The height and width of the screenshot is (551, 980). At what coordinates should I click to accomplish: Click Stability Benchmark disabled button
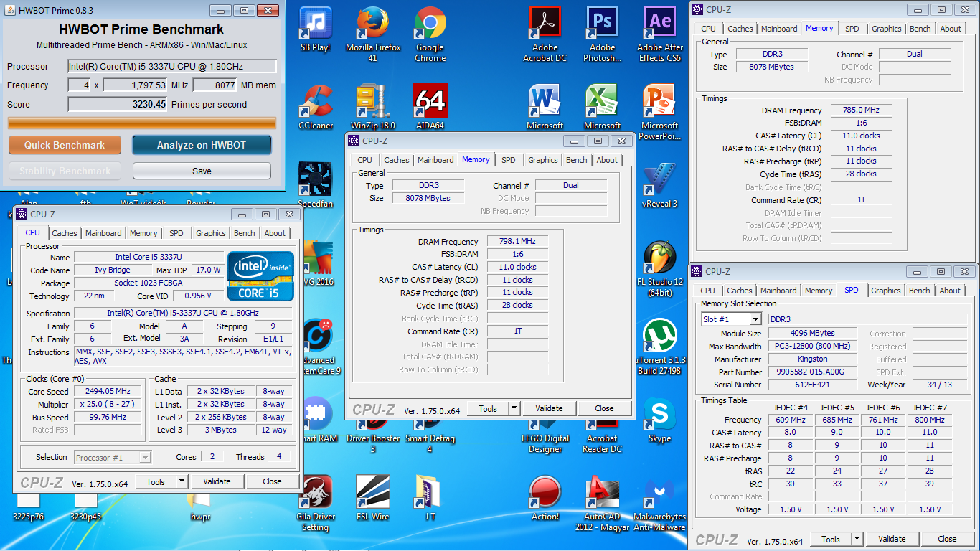65,171
